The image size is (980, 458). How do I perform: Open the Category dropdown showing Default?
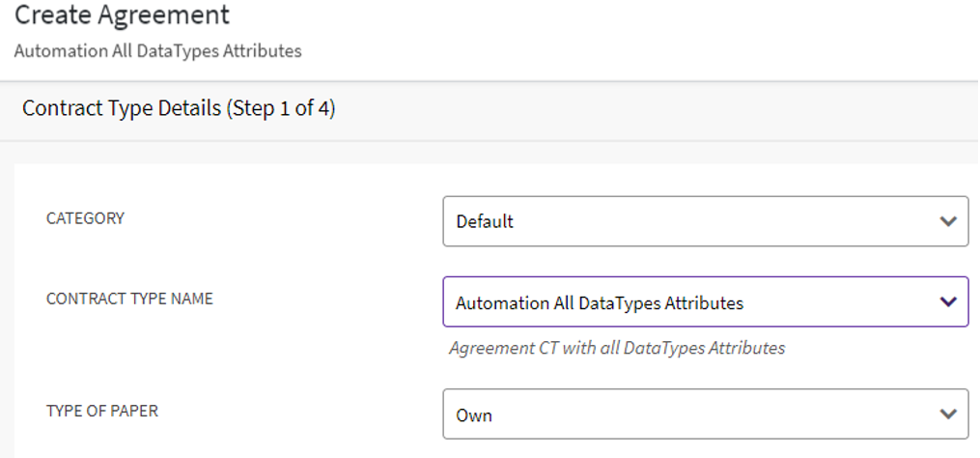pos(705,221)
